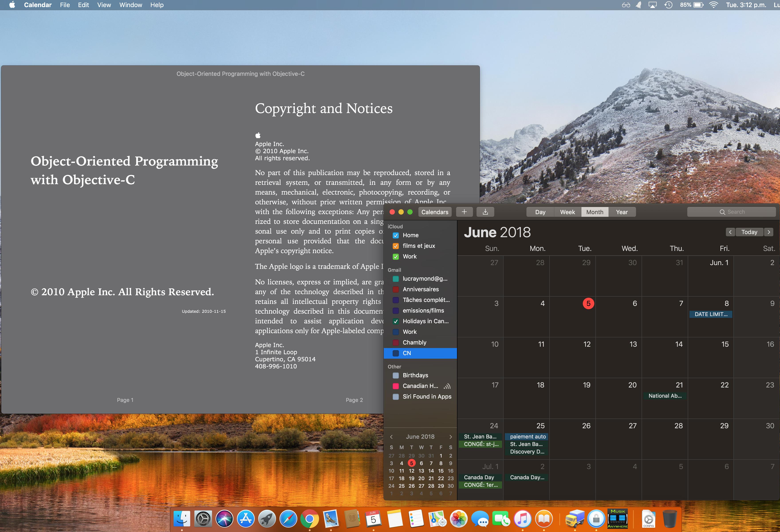780x532 pixels.
Task: Open Siri from the dock
Action: tap(224, 518)
